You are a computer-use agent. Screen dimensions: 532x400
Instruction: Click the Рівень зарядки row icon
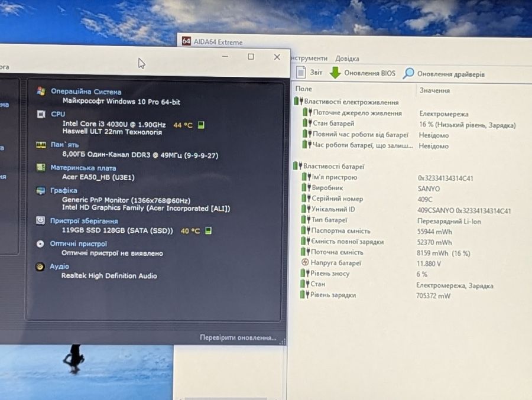pyautogui.click(x=304, y=294)
